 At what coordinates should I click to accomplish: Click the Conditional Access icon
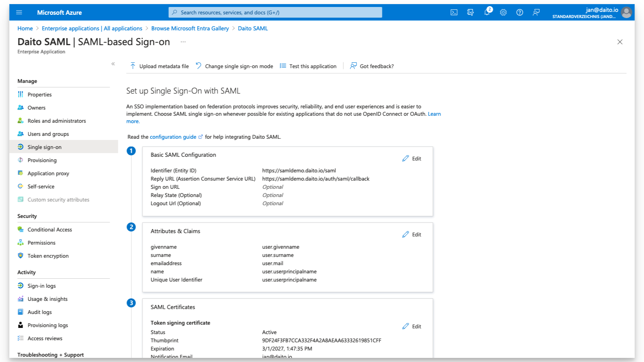click(x=21, y=229)
